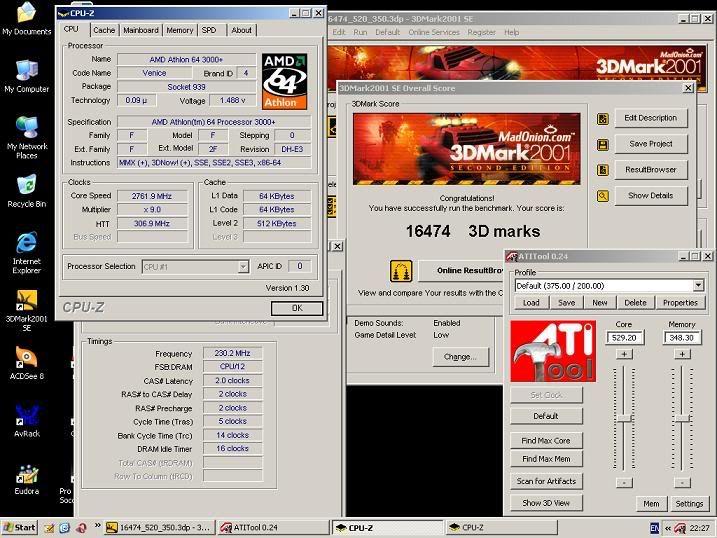Launch Internet Explorer from the desktop
The image size is (717, 538).
(26, 245)
